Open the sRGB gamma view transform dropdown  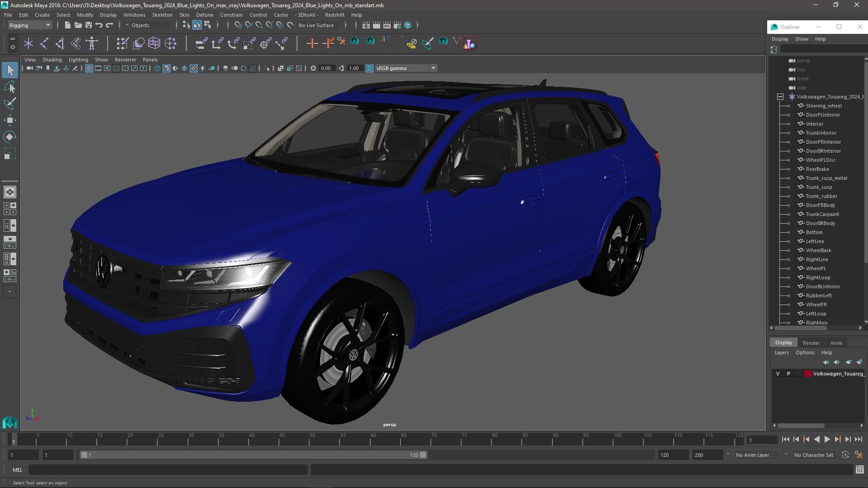click(x=406, y=68)
